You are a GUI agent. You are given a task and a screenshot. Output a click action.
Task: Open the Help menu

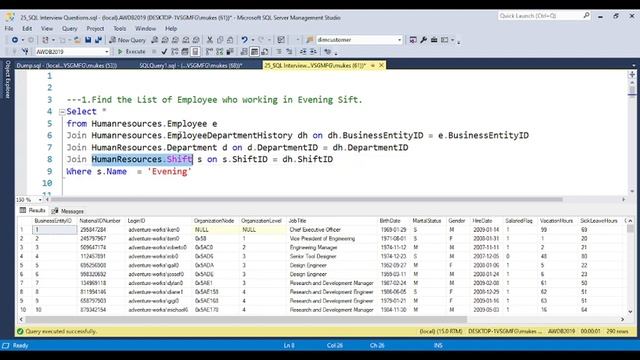[171, 29]
